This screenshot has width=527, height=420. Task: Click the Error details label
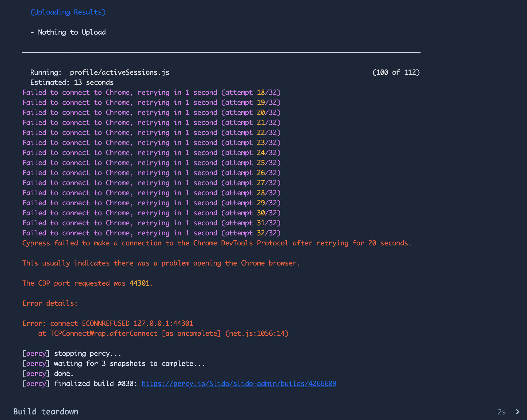[x=50, y=303]
